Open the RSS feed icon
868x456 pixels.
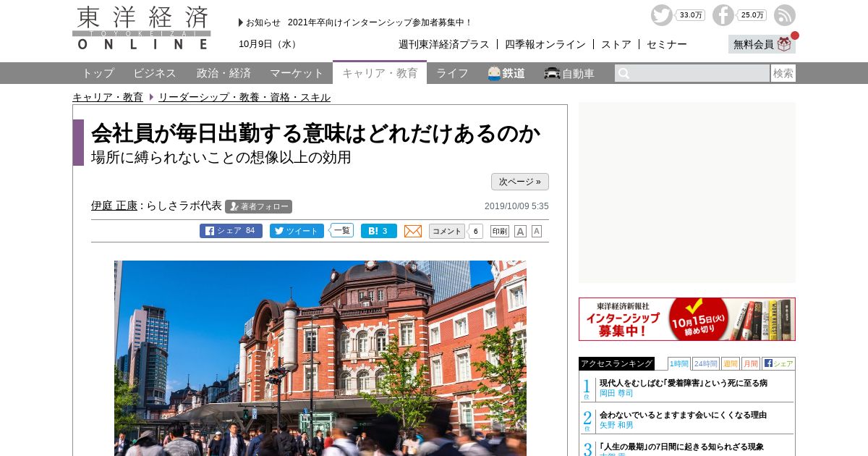[785, 15]
